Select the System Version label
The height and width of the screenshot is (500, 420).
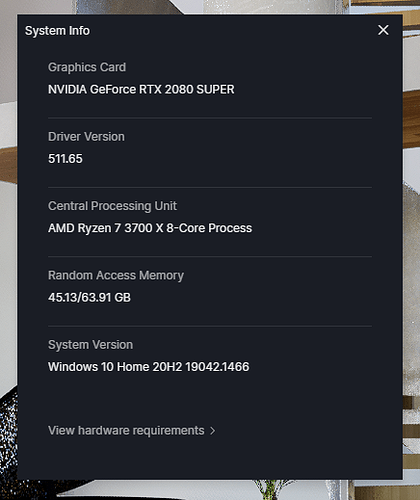click(90, 345)
